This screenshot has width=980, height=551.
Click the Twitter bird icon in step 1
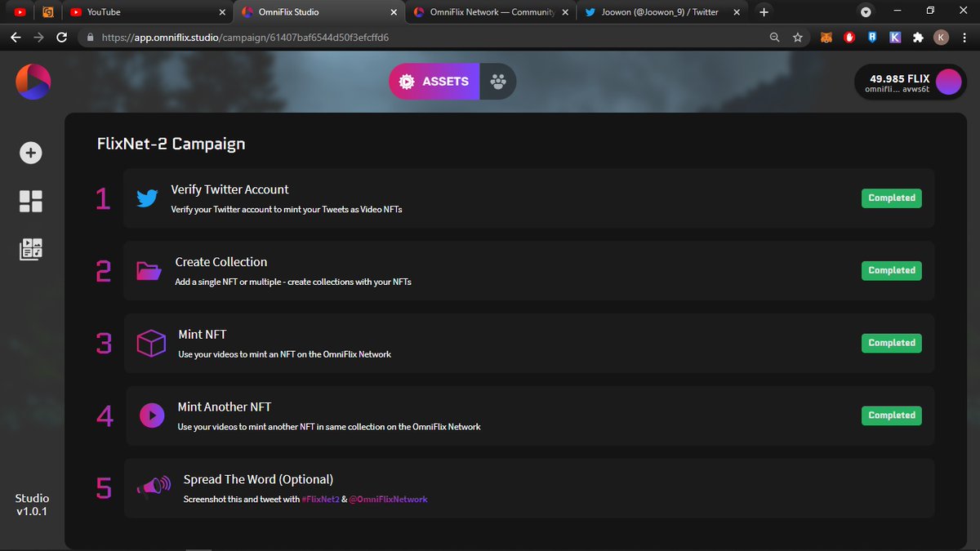click(147, 198)
